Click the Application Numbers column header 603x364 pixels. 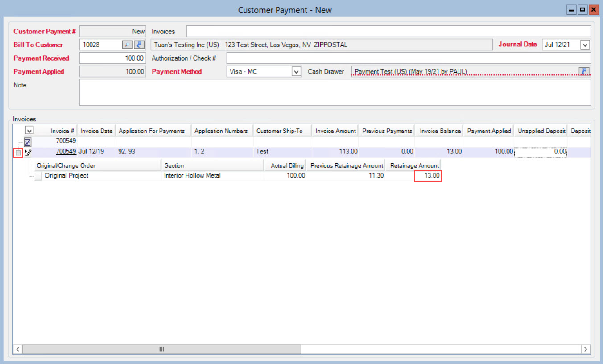(x=222, y=131)
